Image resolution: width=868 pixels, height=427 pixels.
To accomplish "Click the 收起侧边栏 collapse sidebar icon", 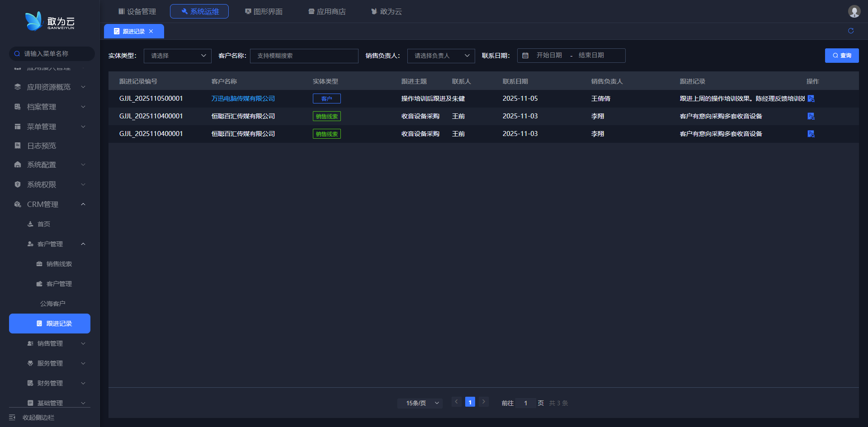I will (12, 418).
